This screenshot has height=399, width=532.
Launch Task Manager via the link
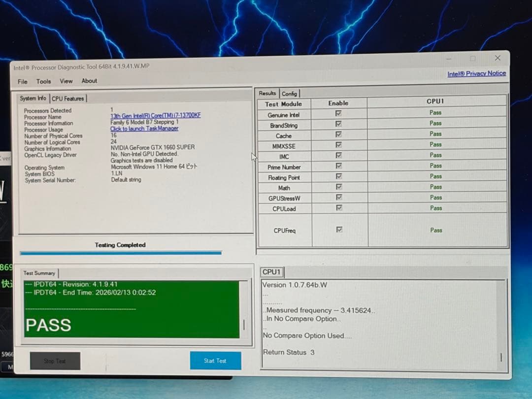point(144,128)
